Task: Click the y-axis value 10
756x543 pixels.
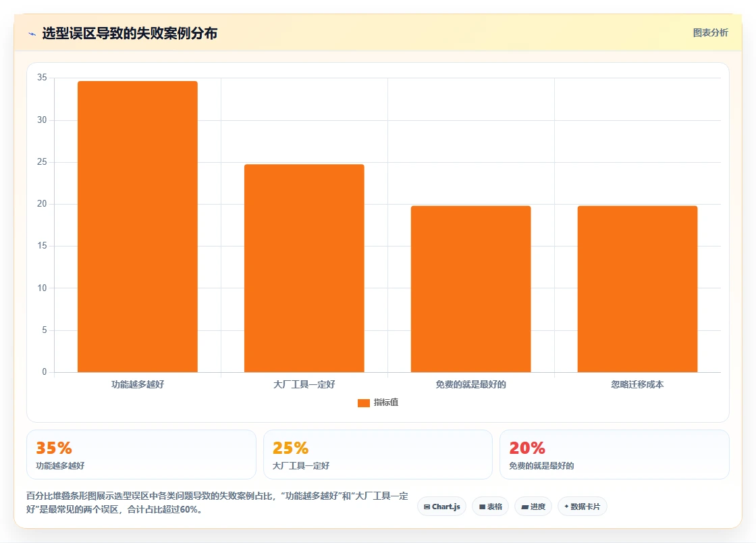Action: click(x=42, y=288)
